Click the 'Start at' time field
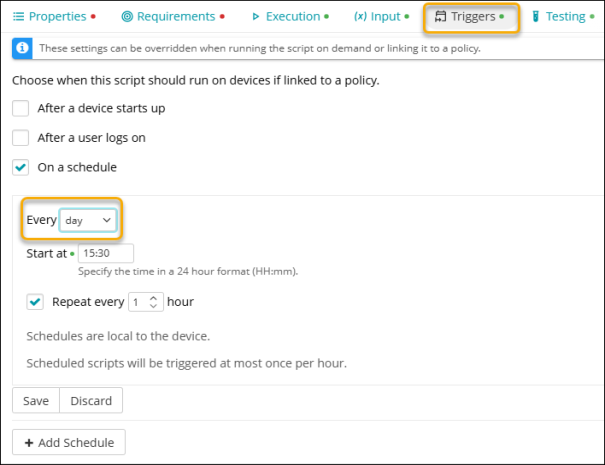Screen dimensions: 605x465 [106, 254]
